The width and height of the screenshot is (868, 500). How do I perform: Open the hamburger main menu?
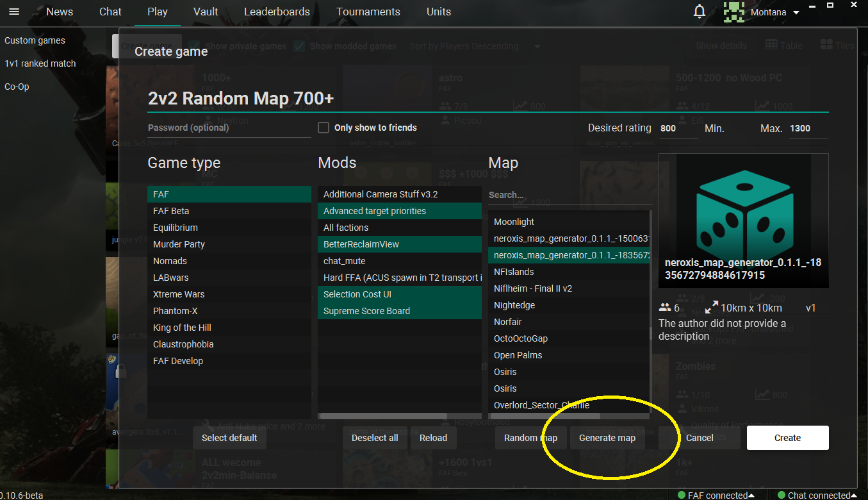pyautogui.click(x=14, y=12)
